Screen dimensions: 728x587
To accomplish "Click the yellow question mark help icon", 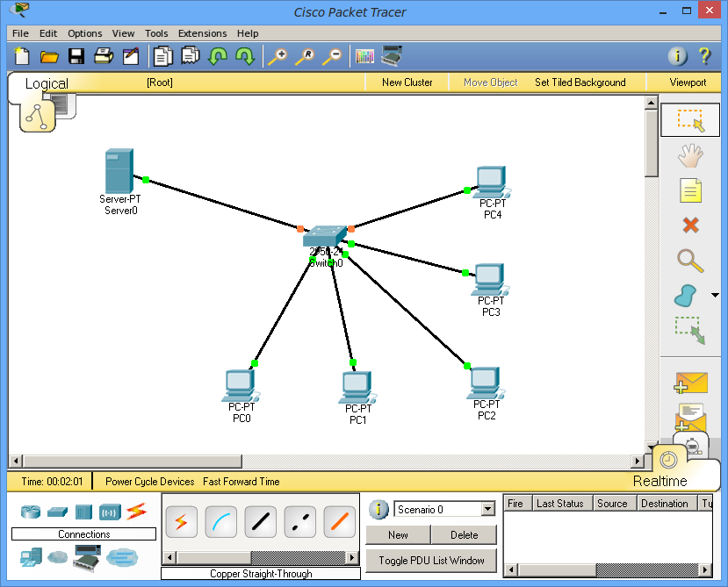I will [x=705, y=56].
